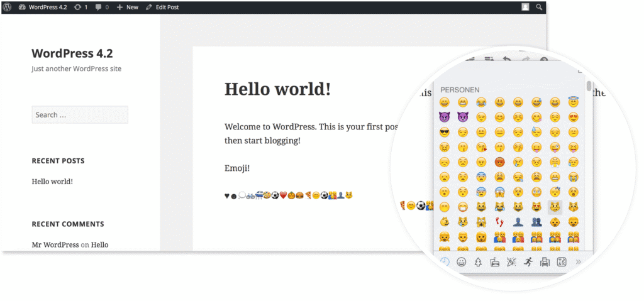
Task: Switch to the food and drink category tab
Action: tap(494, 261)
